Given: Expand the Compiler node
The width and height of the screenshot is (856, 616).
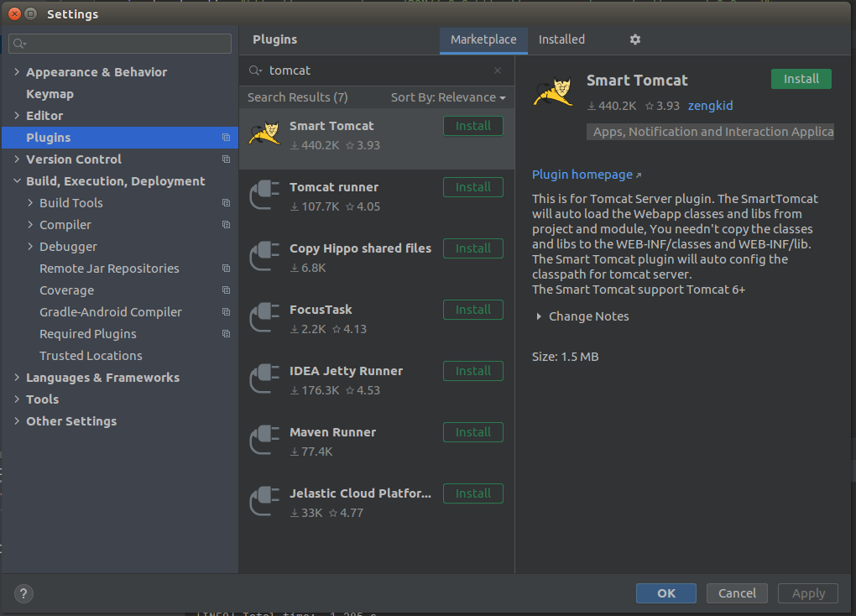Looking at the screenshot, I should (x=30, y=224).
